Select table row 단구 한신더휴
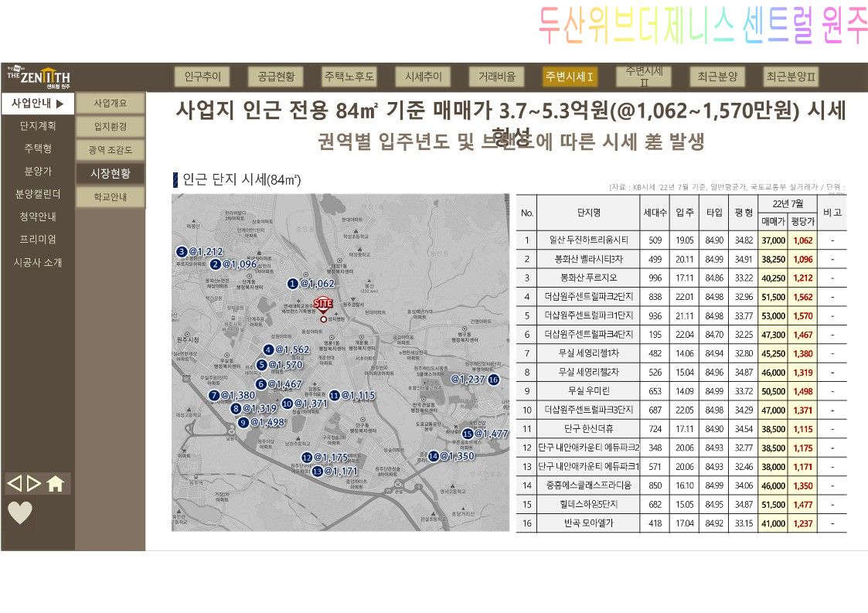 click(682, 429)
